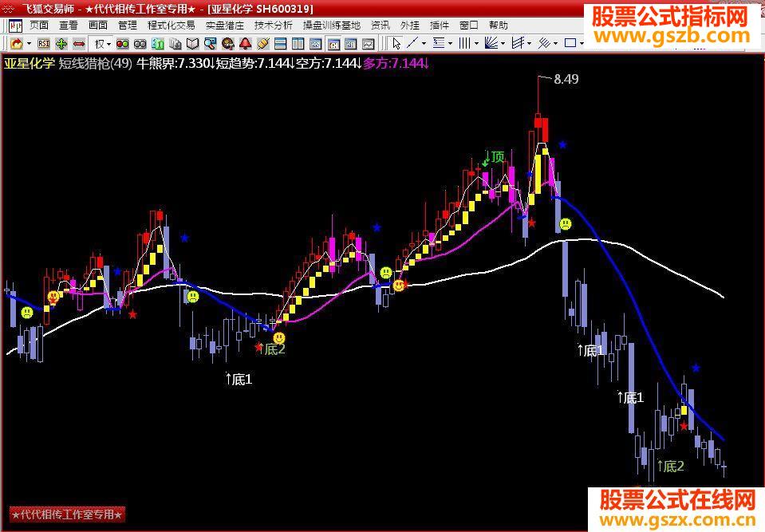The width and height of the screenshot is (765, 532).
Task: Click the green ↓顶 top signal marker
Action: point(493,157)
